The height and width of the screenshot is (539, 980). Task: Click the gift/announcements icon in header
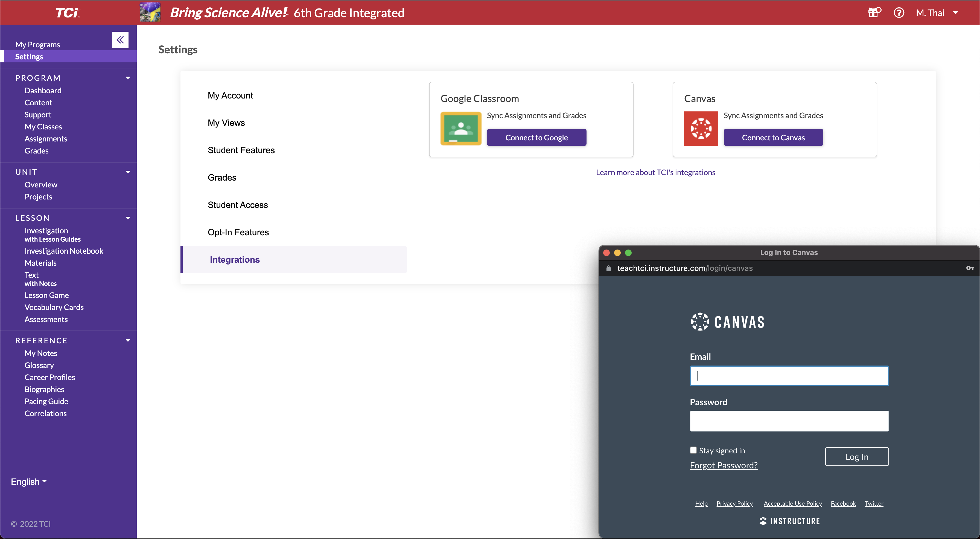874,13
